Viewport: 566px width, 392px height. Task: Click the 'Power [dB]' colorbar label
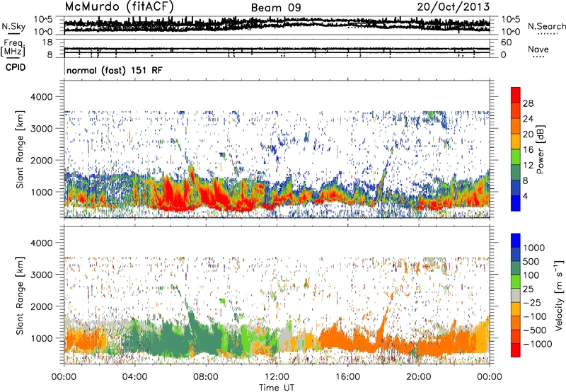click(540, 149)
